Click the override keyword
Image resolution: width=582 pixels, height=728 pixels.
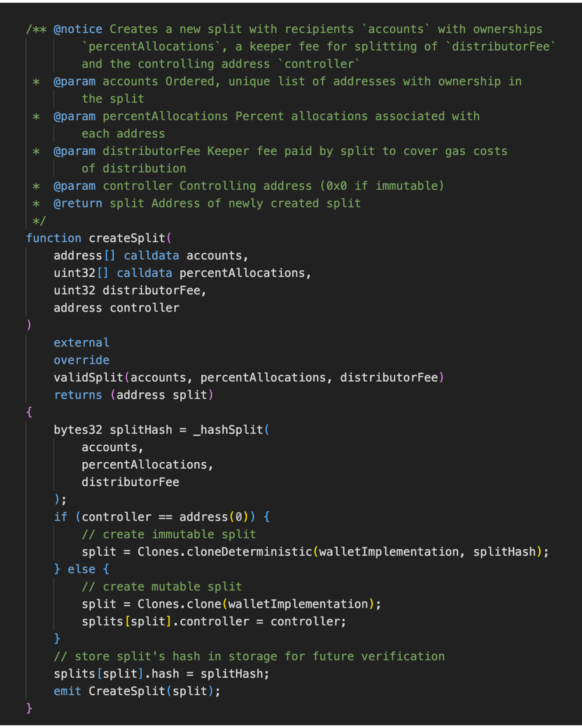click(x=82, y=360)
